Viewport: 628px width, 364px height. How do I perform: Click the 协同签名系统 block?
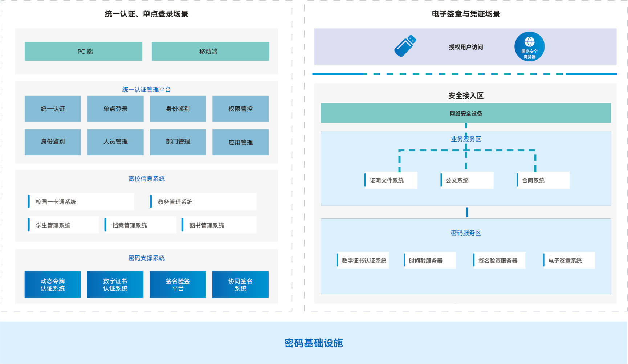[x=240, y=285]
